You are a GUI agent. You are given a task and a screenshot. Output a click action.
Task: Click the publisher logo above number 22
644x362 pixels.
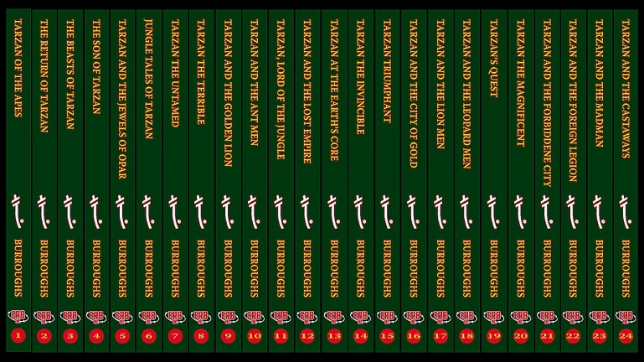(573, 317)
